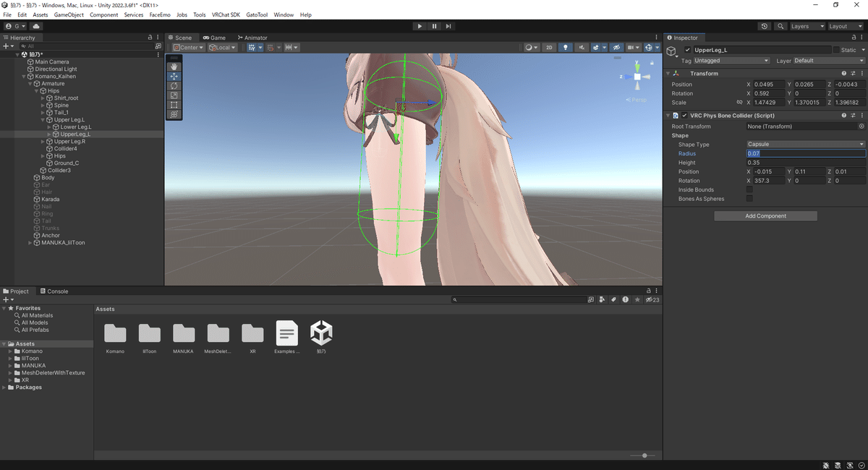Select MeshDeleterWithTexture folder in Project tree
Viewport: 868px width, 470px height.
coord(53,373)
